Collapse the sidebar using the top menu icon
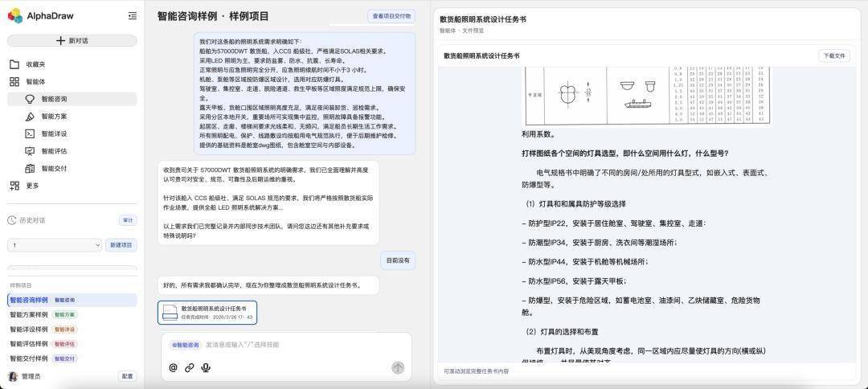This screenshot has height=389, width=868. pos(132,16)
